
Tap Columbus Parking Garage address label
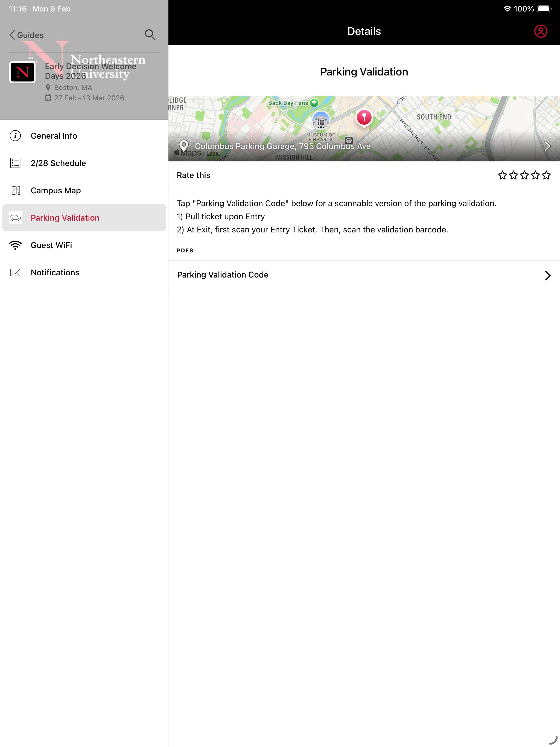pyautogui.click(x=283, y=146)
